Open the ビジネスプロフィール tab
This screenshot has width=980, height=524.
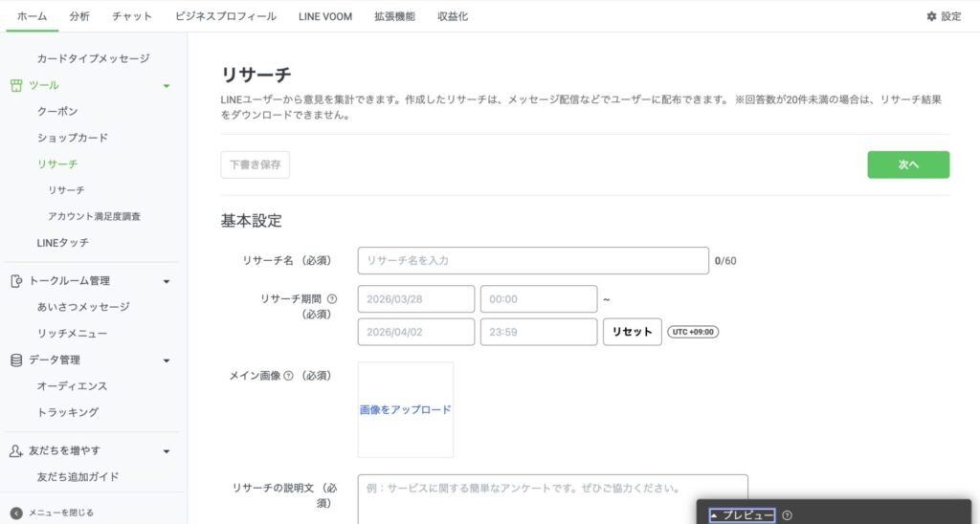point(226,16)
